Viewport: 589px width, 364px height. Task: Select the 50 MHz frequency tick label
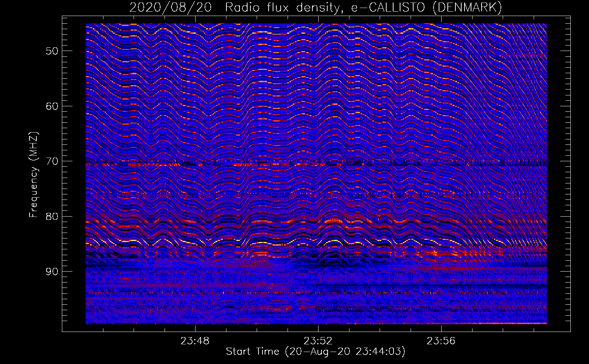click(x=52, y=51)
